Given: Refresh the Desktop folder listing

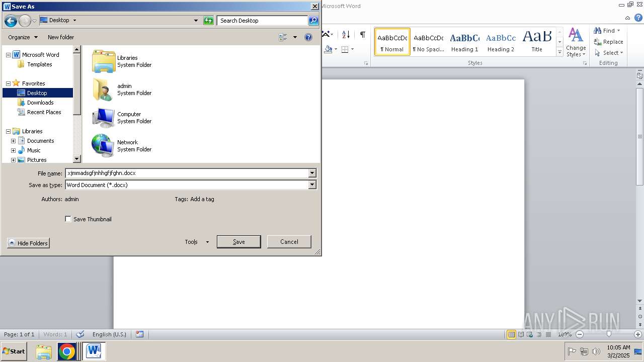Looking at the screenshot, I should (x=208, y=21).
